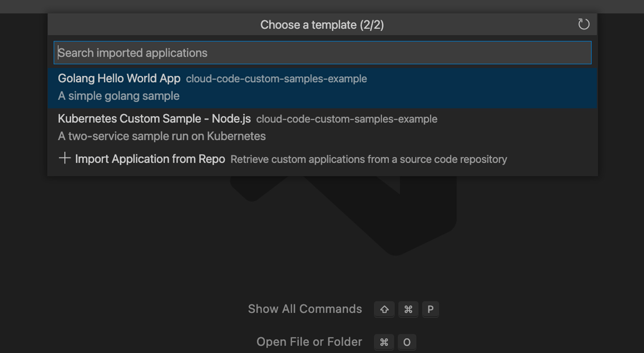Click the O keycap shortcut

click(x=407, y=342)
